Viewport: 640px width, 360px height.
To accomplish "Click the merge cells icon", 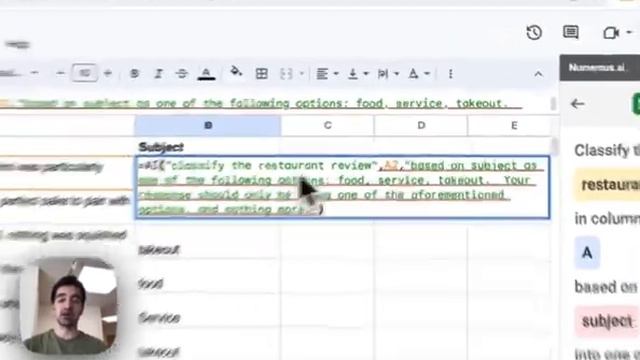I will [286, 73].
